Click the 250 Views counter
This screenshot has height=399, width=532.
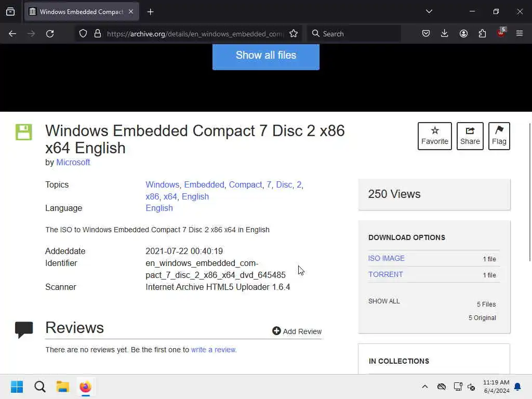point(394,194)
